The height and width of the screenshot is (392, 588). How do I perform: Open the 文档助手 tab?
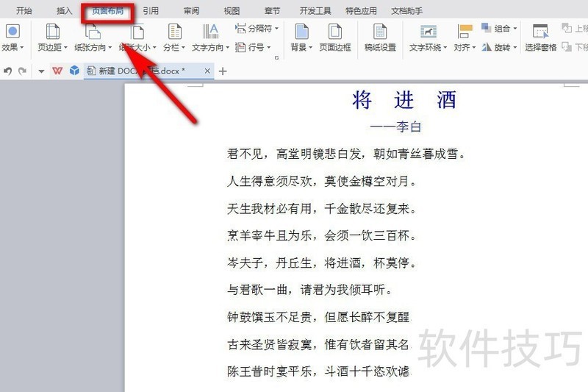point(407,10)
